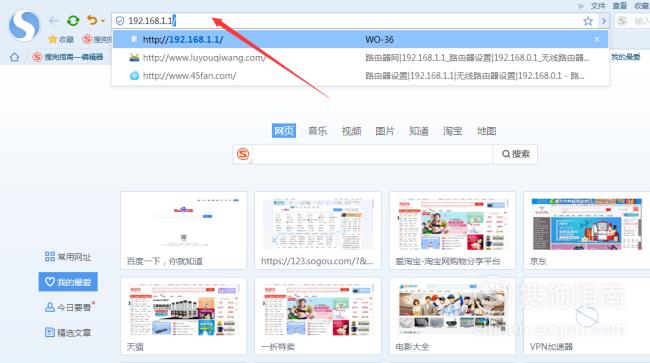The width and height of the screenshot is (650, 363).
Task: Select the 淘宝 search tab
Action: point(452,131)
